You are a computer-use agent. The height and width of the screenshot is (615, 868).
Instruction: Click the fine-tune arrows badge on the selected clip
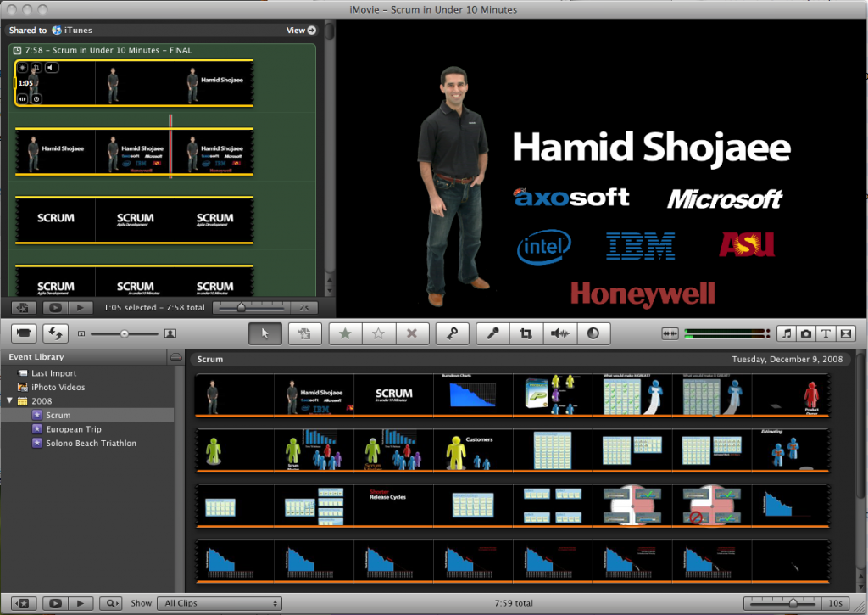coord(23,99)
